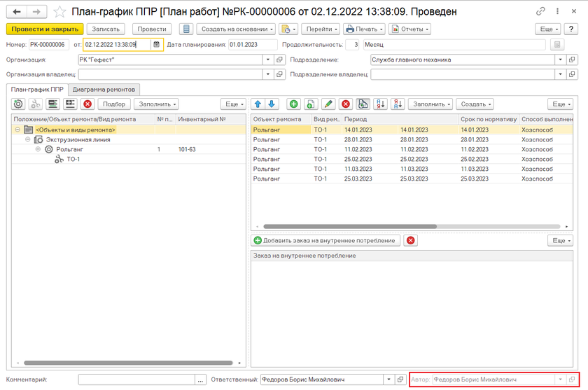
Task: Click the pencil edit row icon
Action: 328,104
